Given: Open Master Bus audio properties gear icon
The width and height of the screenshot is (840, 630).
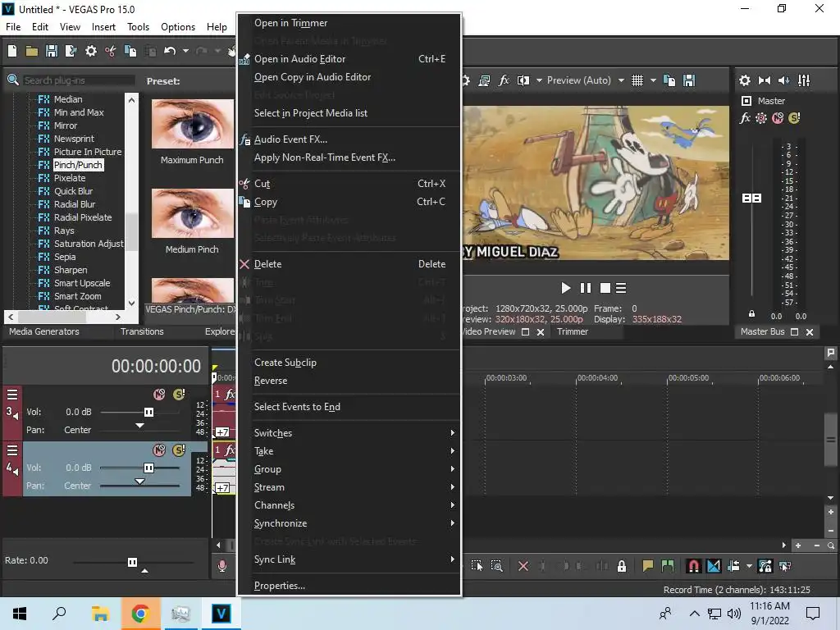Looking at the screenshot, I should (745, 80).
